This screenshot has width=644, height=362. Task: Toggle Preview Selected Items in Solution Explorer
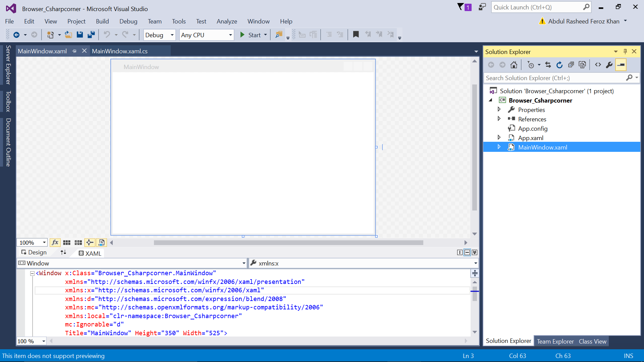click(621, 65)
